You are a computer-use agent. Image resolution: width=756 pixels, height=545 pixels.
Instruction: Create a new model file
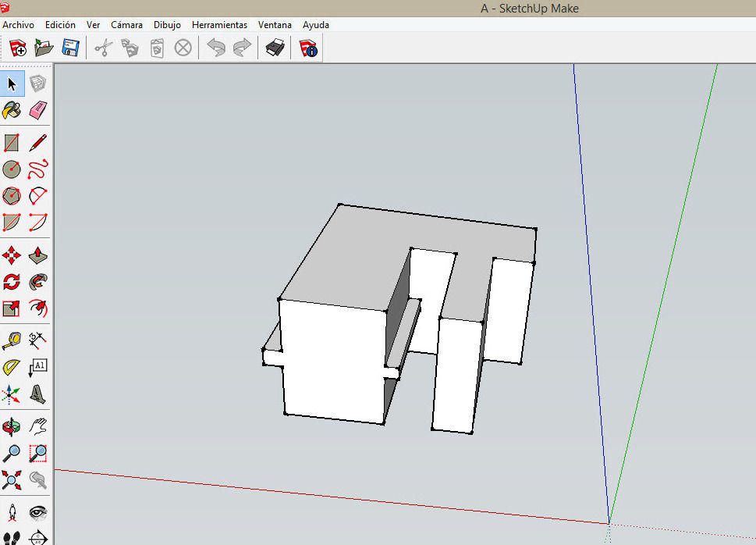(x=18, y=48)
